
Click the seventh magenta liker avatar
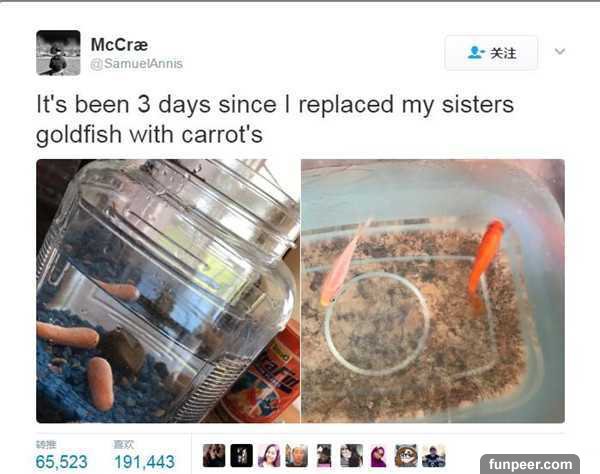click(379, 456)
